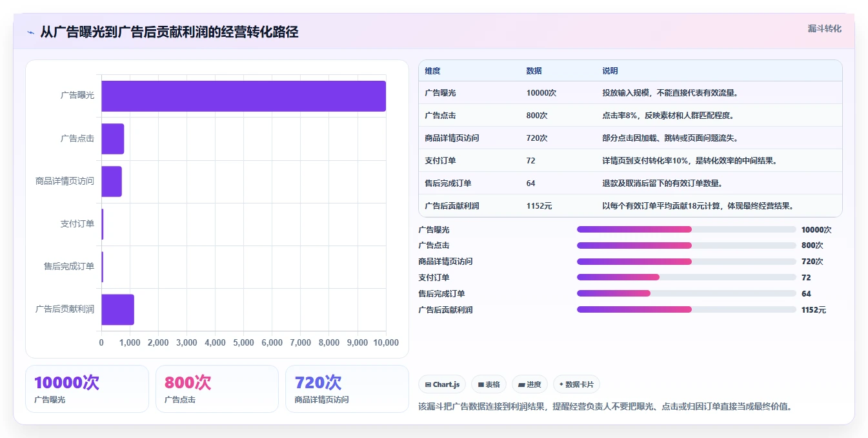Viewport: 868px width, 438px height.
Task: Click the 广告曝光 progress bar
Action: point(687,229)
